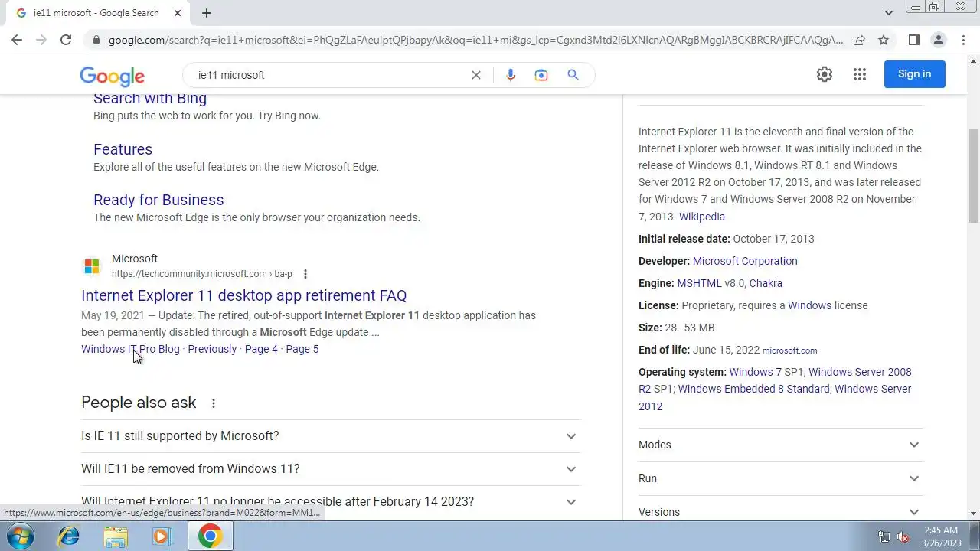980x551 pixels.
Task: Open Microsoft Corporation developer link
Action: (x=745, y=261)
